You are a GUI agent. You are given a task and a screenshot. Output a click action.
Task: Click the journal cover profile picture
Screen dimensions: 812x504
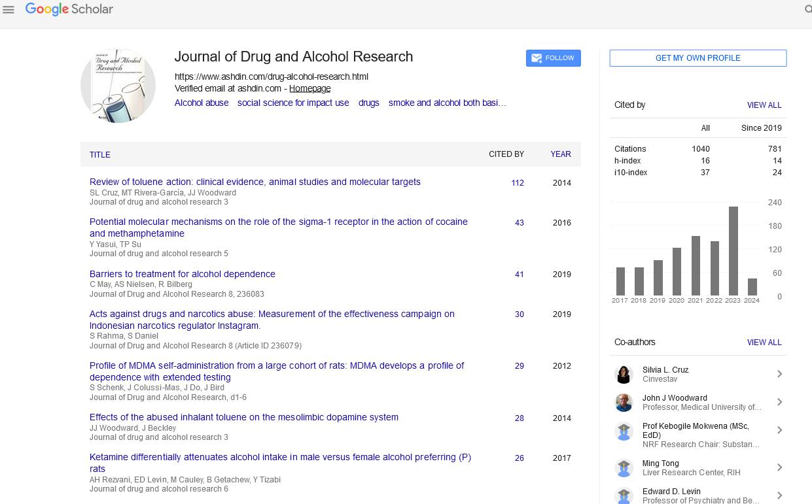tap(118, 86)
